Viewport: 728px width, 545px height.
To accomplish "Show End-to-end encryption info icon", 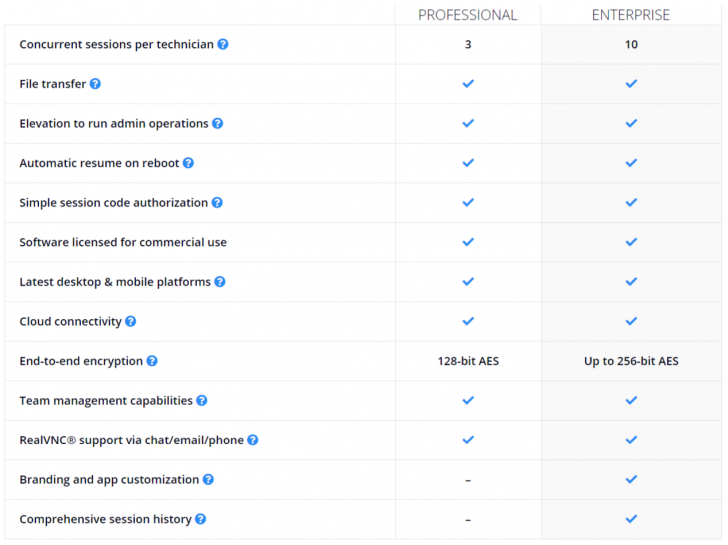I will tap(152, 361).
